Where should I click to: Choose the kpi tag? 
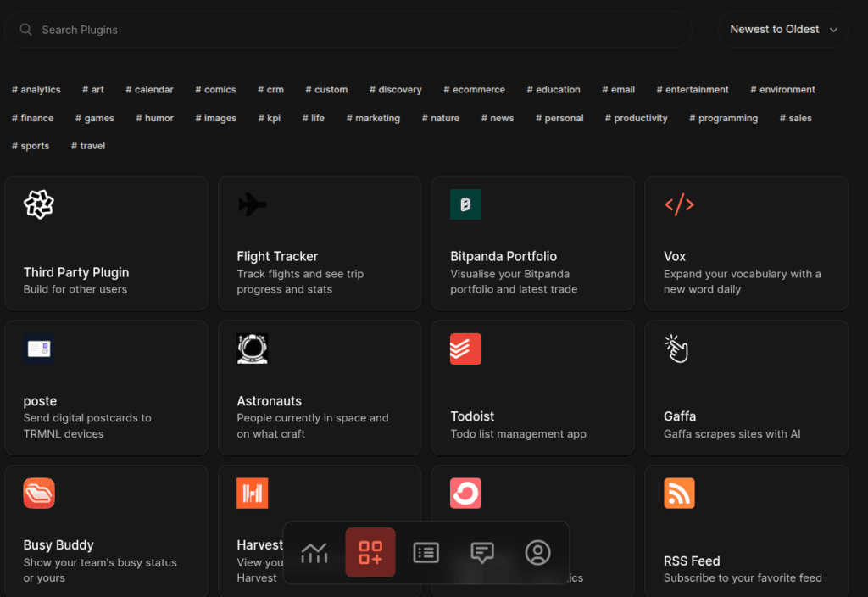pos(270,118)
